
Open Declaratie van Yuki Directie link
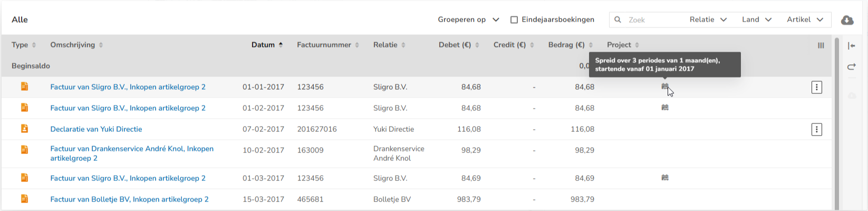click(x=96, y=129)
